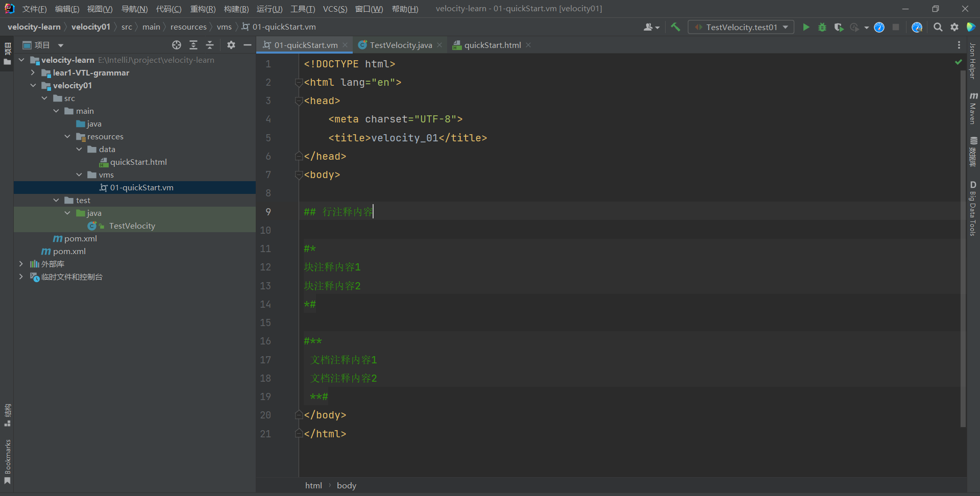This screenshot has height=496, width=980.
Task: Click the green inspection checkmark in editor
Action: coord(958,62)
